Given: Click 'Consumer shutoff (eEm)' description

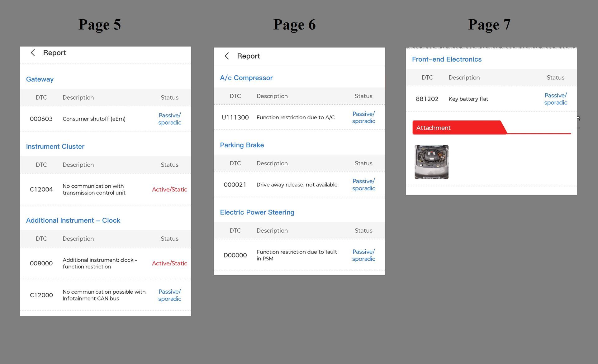Looking at the screenshot, I should click(94, 119).
